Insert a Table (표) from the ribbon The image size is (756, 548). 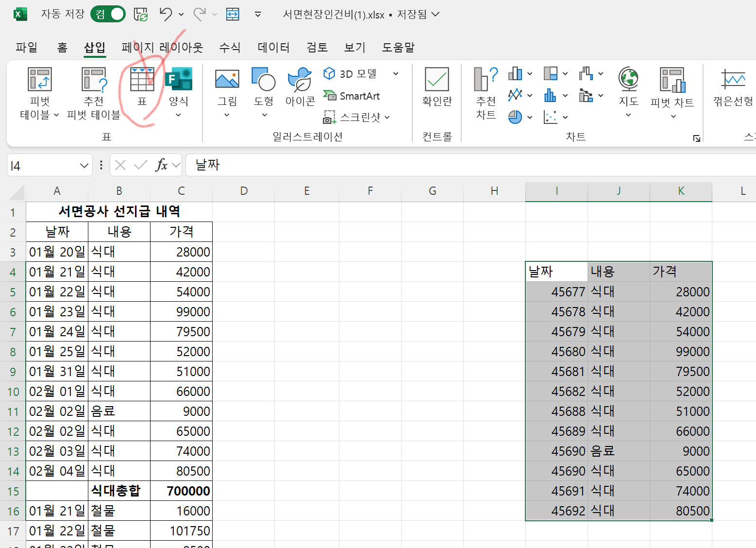tap(142, 87)
